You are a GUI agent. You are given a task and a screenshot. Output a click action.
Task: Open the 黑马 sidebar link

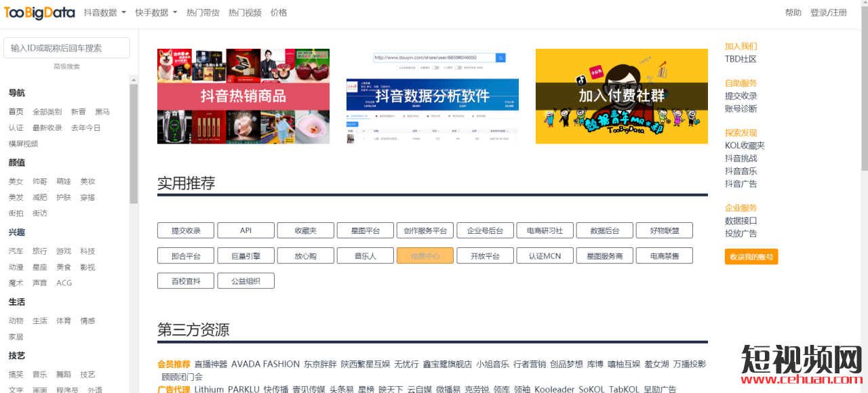pos(102,112)
